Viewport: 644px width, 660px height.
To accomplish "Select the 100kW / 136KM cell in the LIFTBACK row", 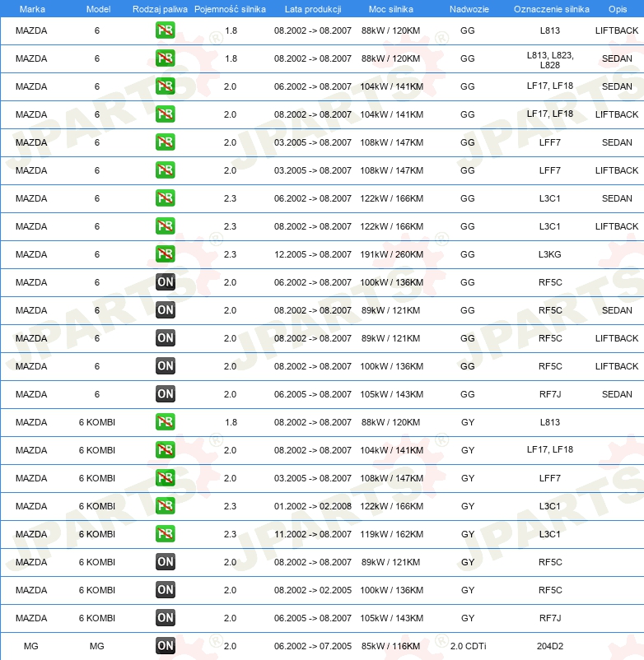I will [x=392, y=366].
